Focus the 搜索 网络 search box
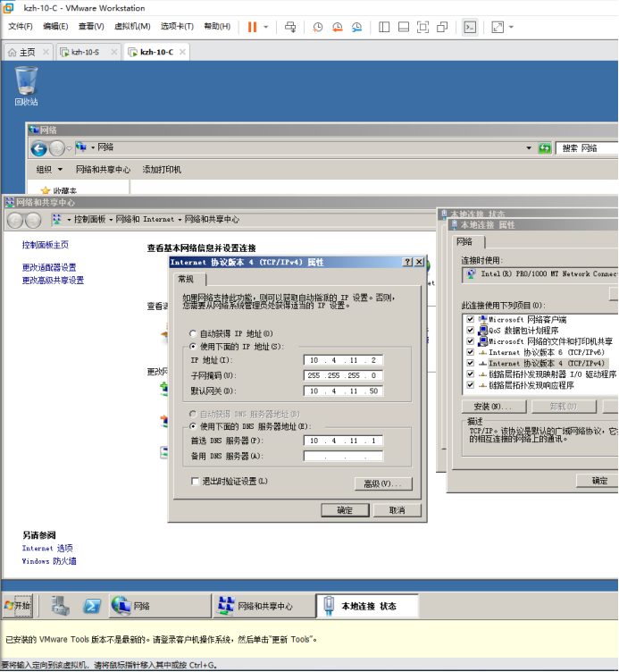The width and height of the screenshot is (619, 672). tap(587, 148)
